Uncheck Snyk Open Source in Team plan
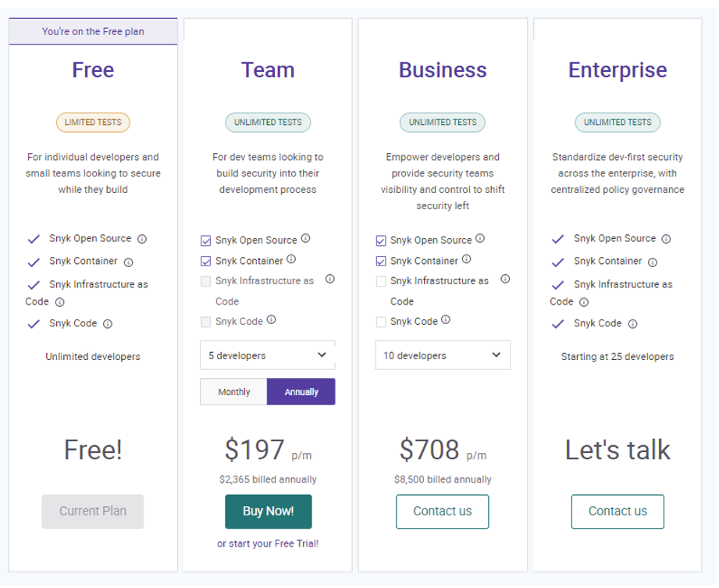This screenshot has height=588, width=719. coord(205,241)
